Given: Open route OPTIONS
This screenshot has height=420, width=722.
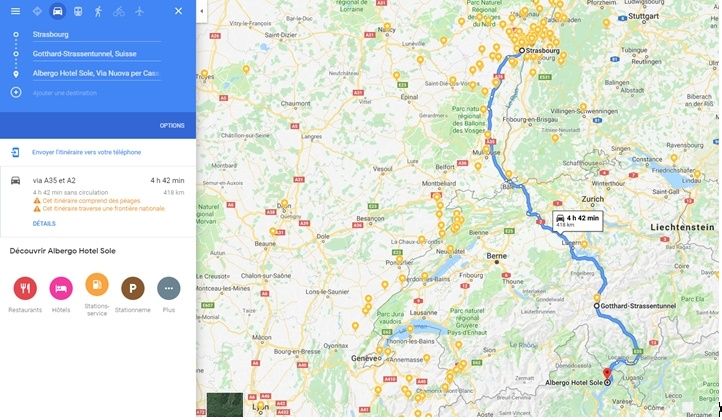Looking at the screenshot, I should click(172, 125).
